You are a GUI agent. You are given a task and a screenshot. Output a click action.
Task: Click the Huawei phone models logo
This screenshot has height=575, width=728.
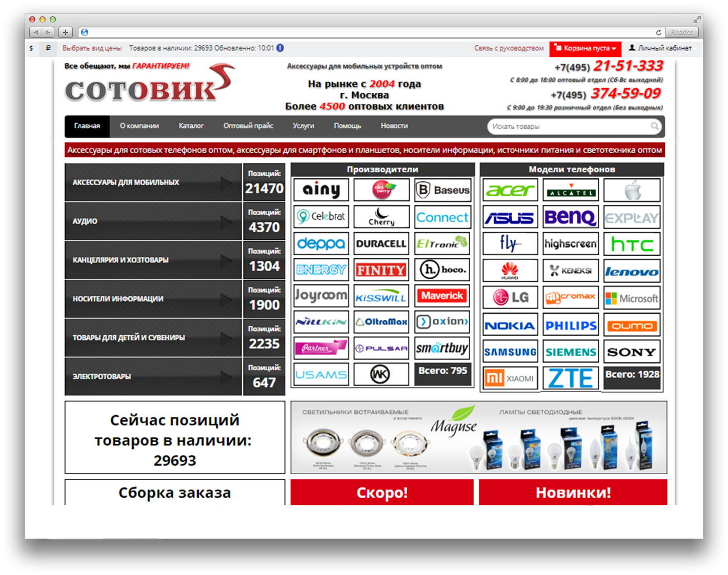511,271
